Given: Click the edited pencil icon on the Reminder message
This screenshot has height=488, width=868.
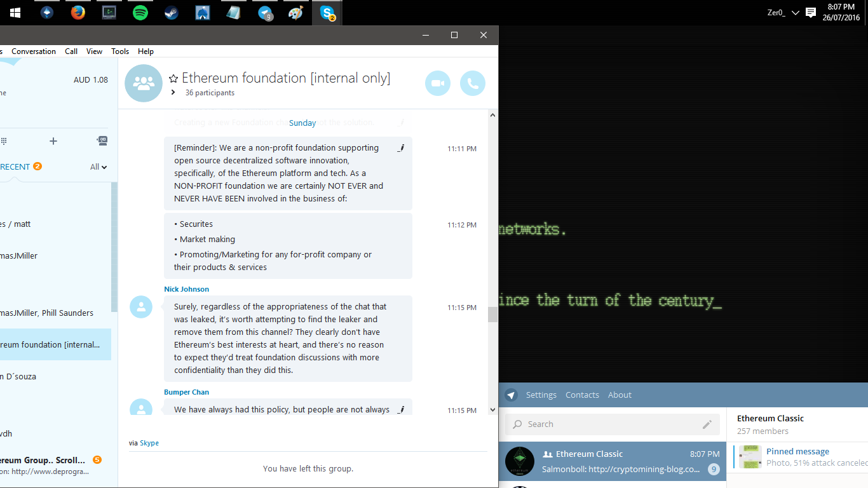Looking at the screenshot, I should click(401, 148).
